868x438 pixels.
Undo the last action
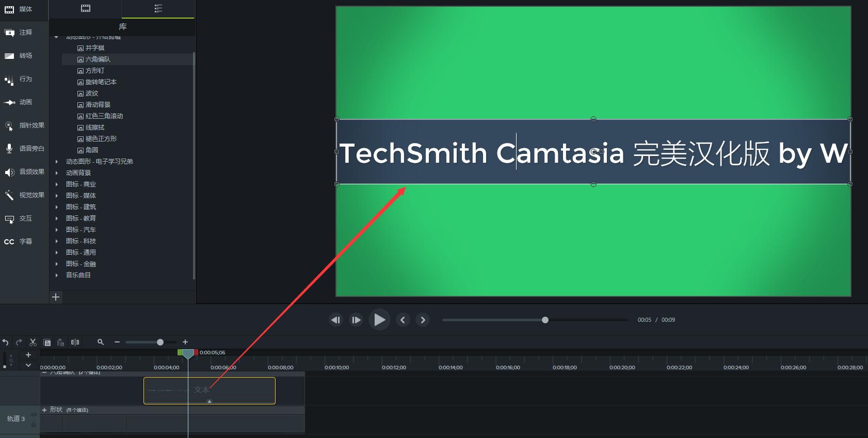[x=6, y=342]
